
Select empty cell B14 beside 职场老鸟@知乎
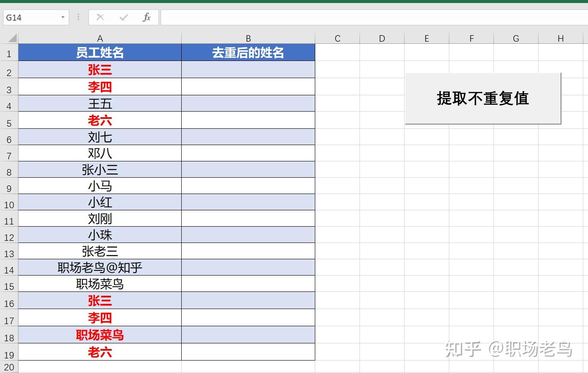[248, 267]
